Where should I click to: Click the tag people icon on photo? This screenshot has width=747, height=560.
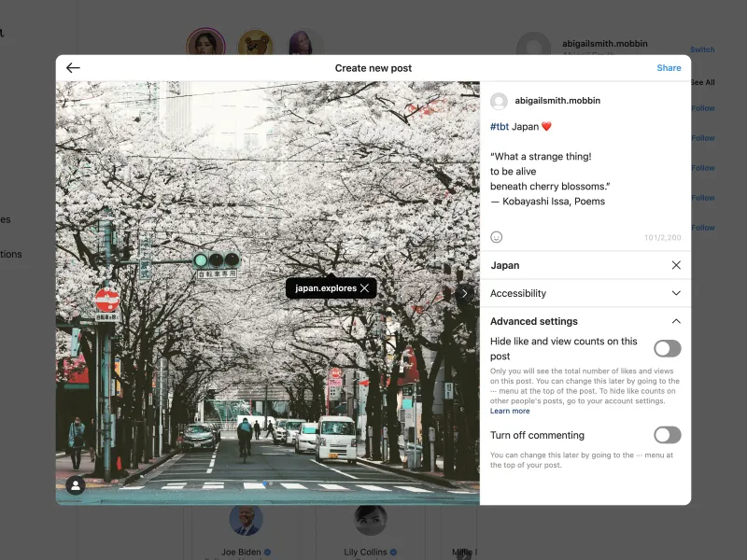(76, 485)
